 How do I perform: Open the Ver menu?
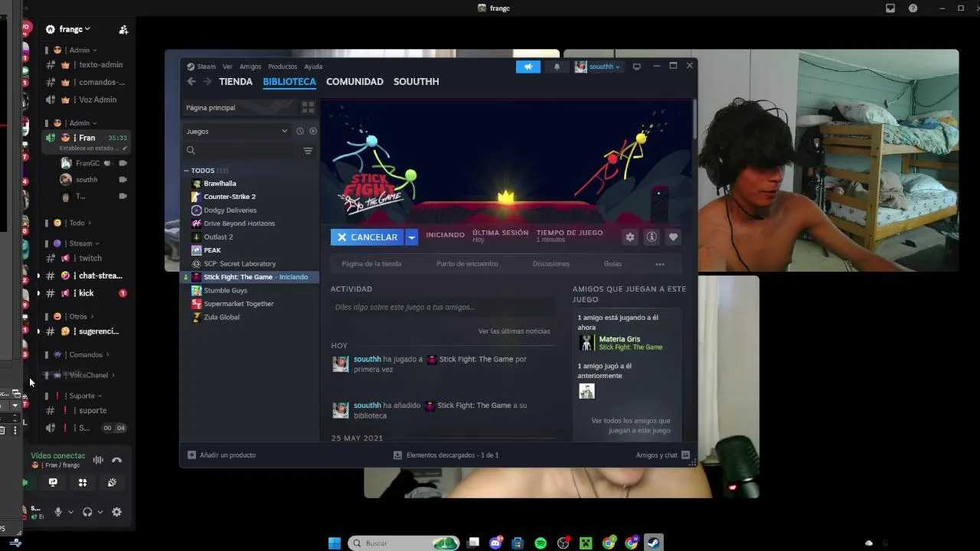(227, 67)
